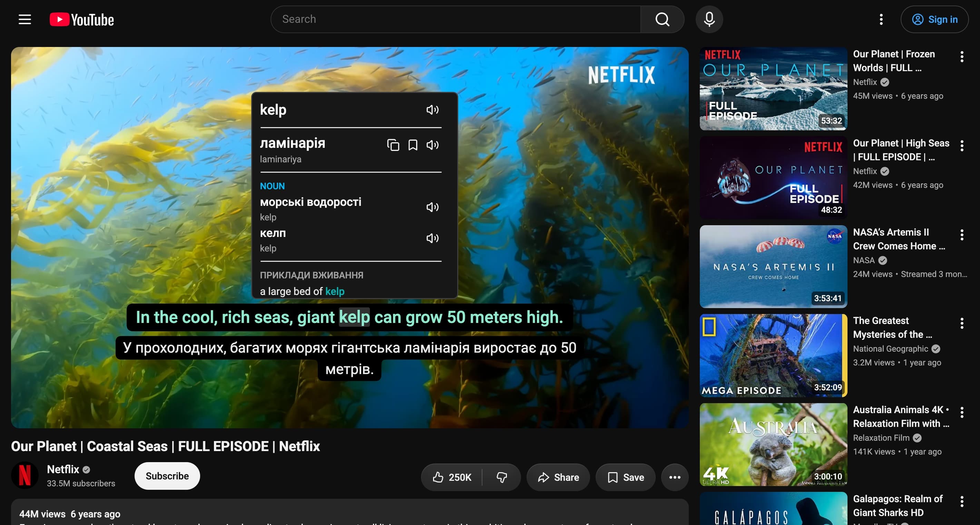980x525 pixels.
Task: Open options for Our Planet High Seas video
Action: click(x=962, y=146)
